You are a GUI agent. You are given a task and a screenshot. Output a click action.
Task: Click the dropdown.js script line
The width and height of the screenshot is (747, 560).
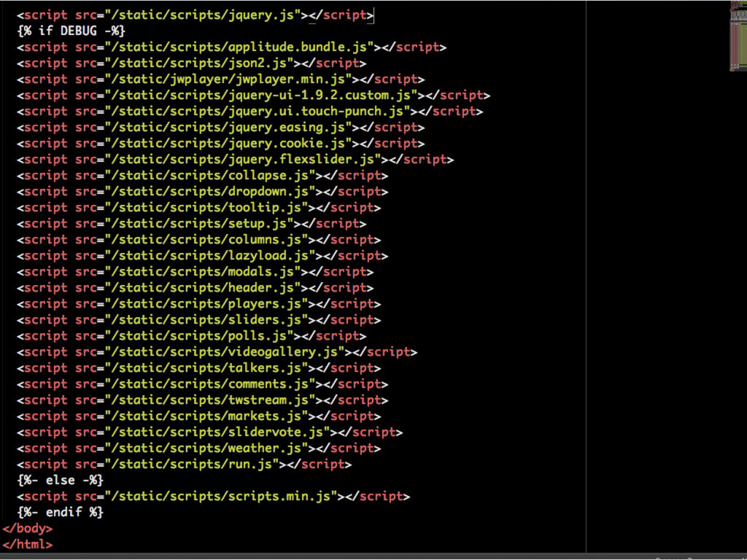pos(203,192)
